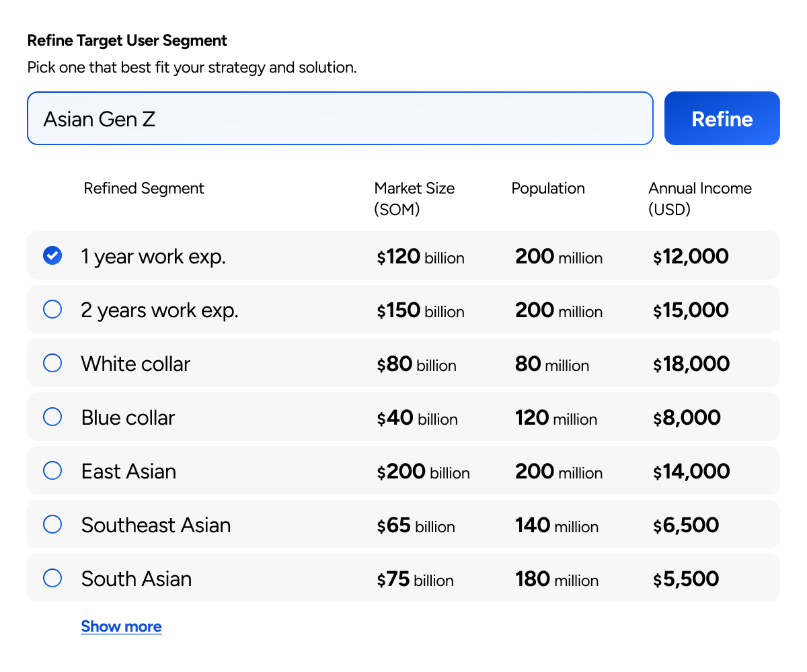Viewport: 807px width, 672px height.
Task: Choose Southeast Asian radio option
Action: 52,525
